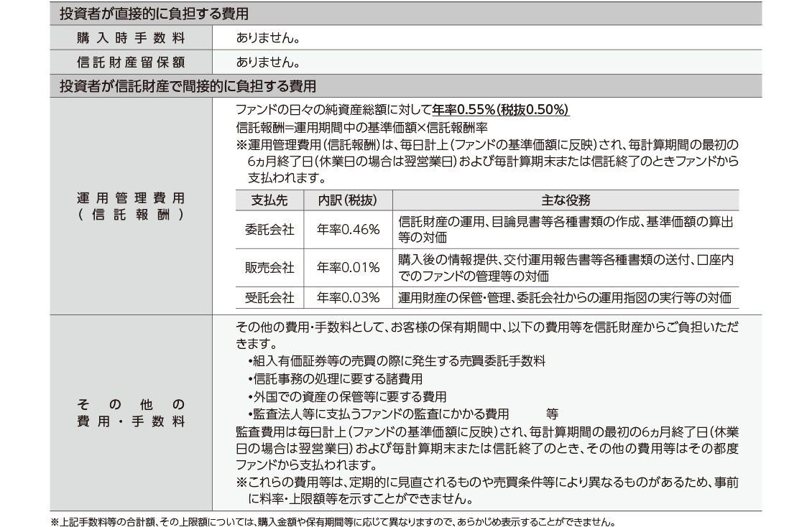This screenshot has width=812, height=527.
Task: Select the 受託会社 cell
Action: [269, 298]
